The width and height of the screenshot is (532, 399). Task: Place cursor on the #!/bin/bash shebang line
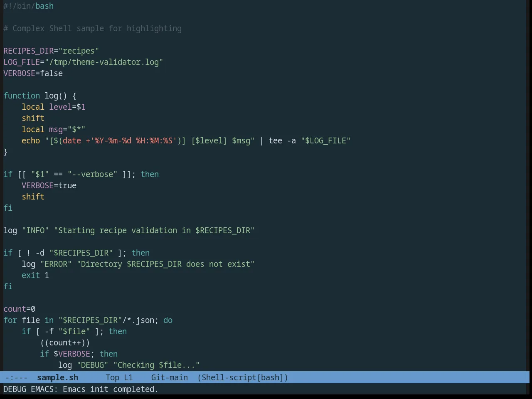click(28, 6)
